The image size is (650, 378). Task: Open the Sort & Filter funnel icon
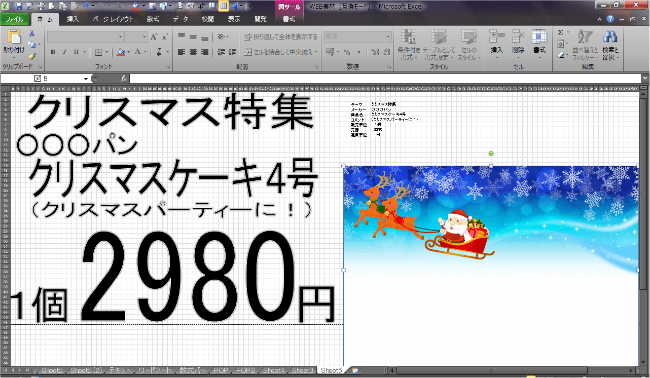point(585,37)
